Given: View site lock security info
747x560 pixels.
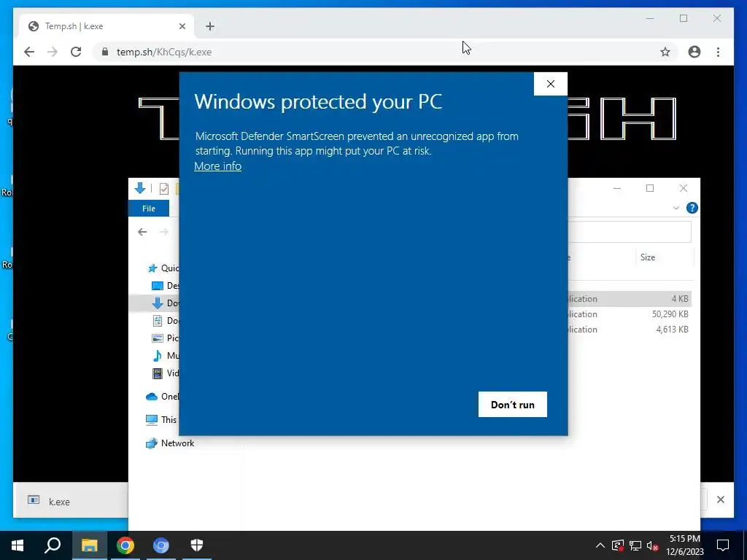Looking at the screenshot, I should (x=105, y=52).
